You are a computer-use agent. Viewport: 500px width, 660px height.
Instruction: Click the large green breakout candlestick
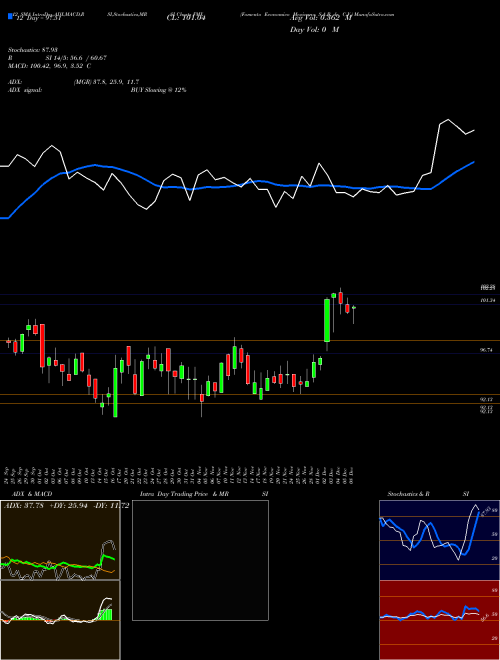pos(327,320)
